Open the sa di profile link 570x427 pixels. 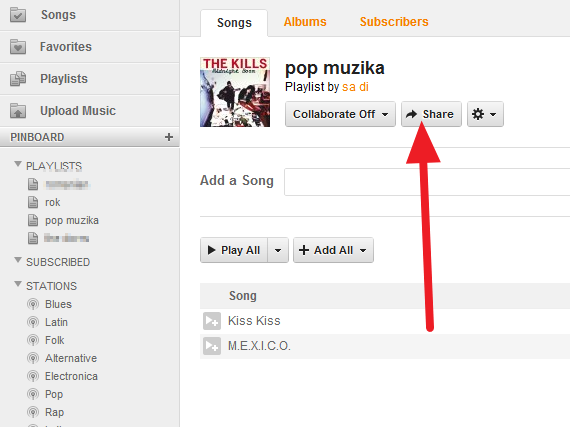(x=355, y=87)
